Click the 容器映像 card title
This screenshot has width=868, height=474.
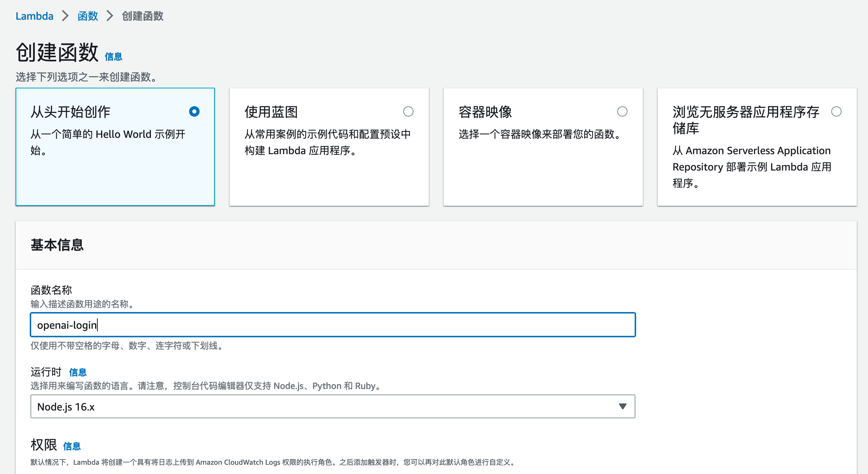point(485,112)
